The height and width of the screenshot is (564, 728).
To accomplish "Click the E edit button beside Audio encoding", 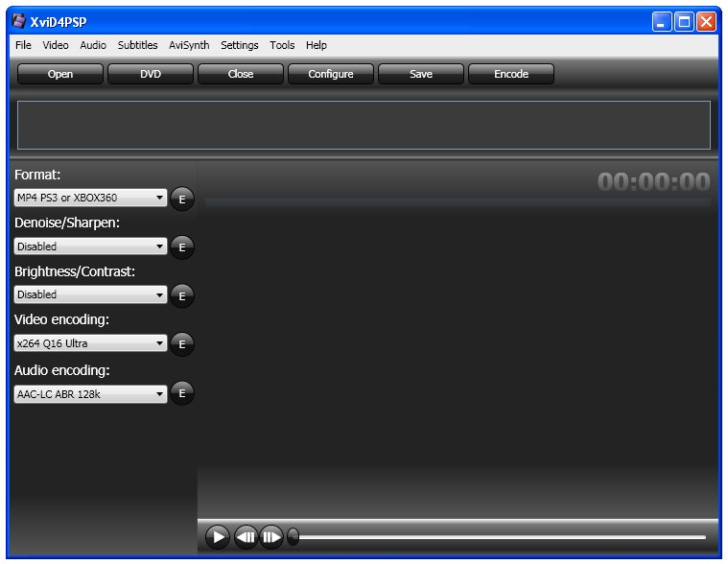I will 182,393.
